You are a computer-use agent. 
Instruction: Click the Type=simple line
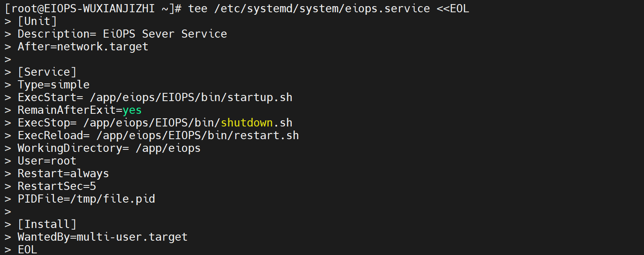pos(54,85)
